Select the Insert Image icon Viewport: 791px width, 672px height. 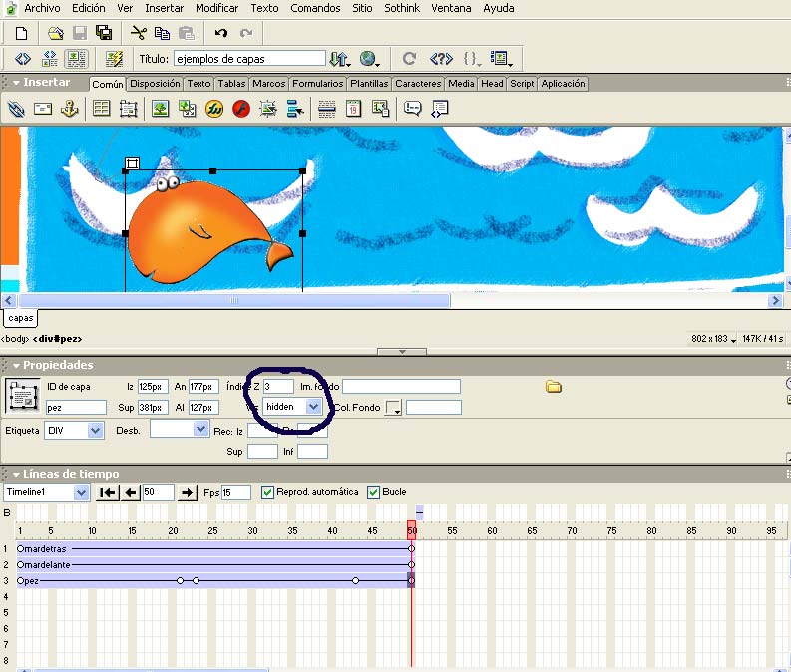click(160, 109)
